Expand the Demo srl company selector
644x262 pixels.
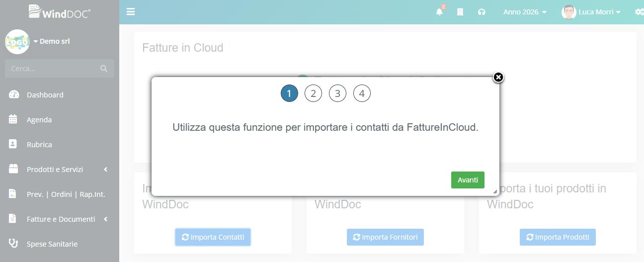(52, 41)
